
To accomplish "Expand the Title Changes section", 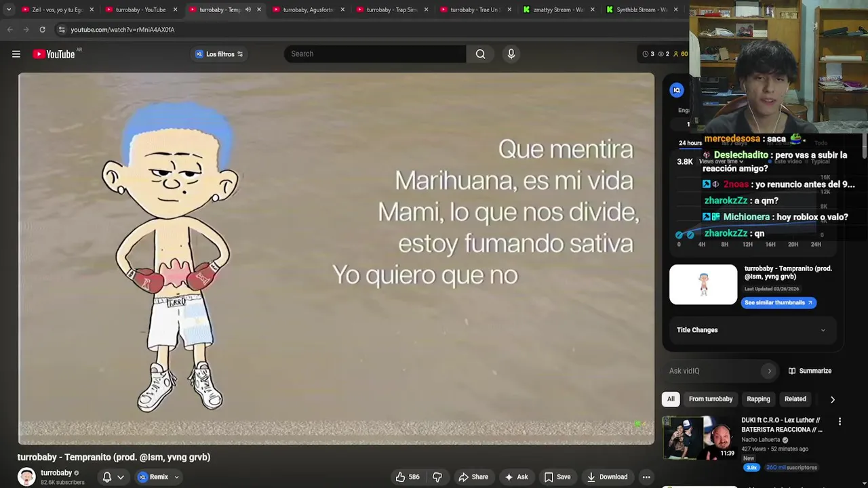I will click(x=751, y=330).
